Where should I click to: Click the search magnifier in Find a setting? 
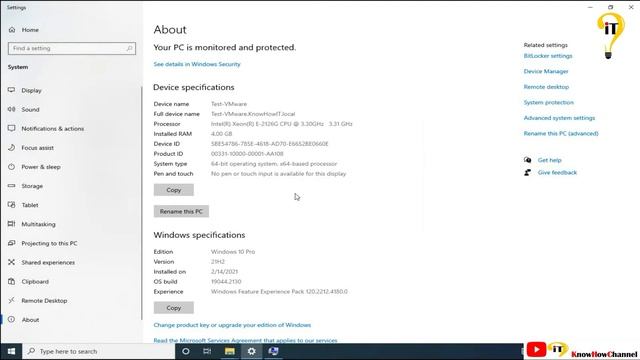coord(129,48)
